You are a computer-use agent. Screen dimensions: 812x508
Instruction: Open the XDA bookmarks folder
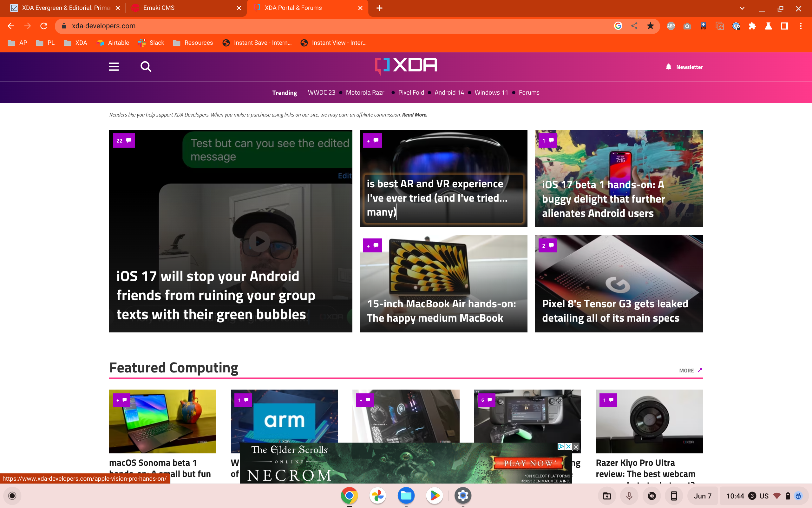(75, 43)
